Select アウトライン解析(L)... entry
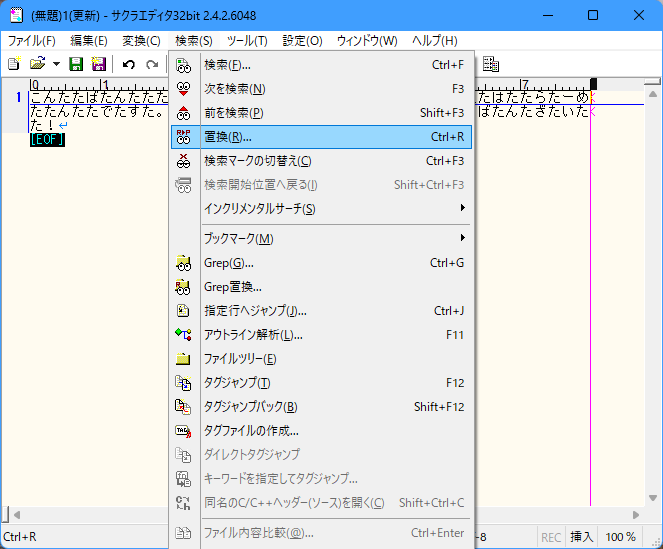 (x=321, y=335)
